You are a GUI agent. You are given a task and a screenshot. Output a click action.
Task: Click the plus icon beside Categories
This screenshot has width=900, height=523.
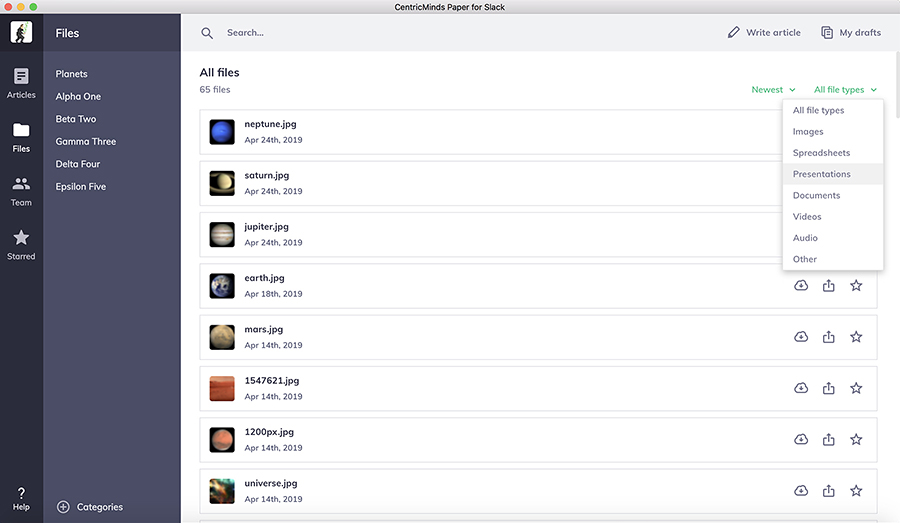[63, 507]
